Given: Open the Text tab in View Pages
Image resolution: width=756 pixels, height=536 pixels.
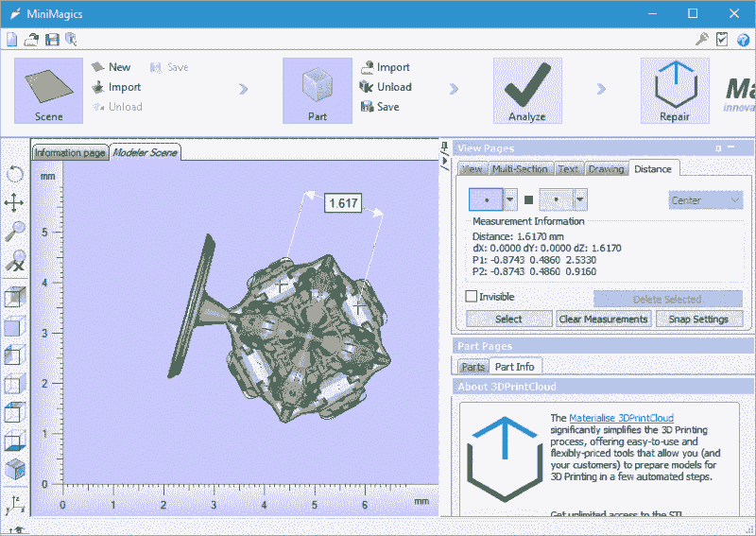Looking at the screenshot, I should tap(568, 169).
